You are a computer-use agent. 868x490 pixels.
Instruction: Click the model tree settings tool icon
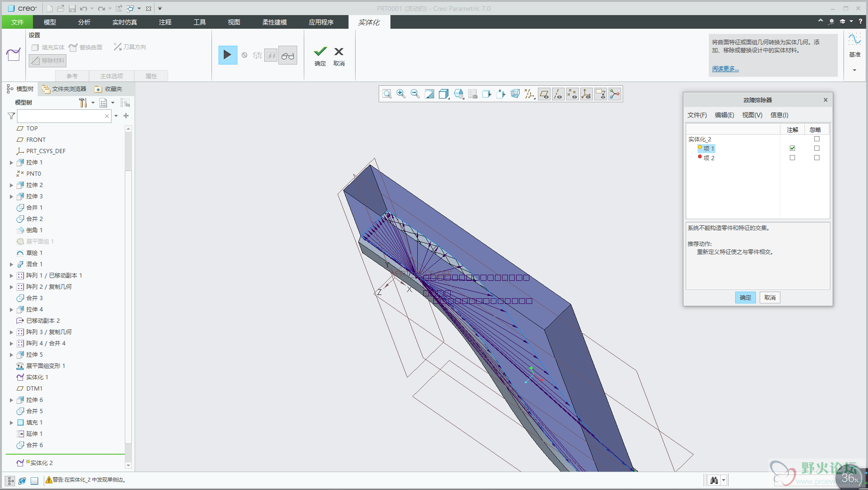click(83, 103)
